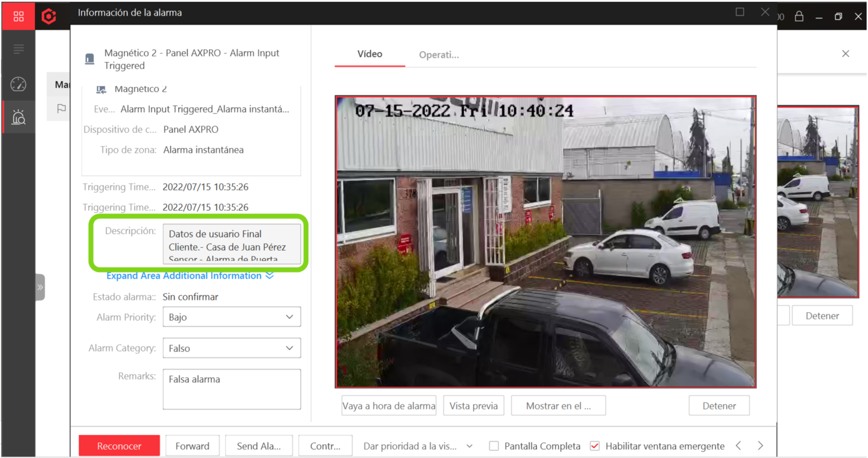This screenshot has width=868, height=458.
Task: Open the dashboard gauge sidebar icon
Action: (x=18, y=85)
